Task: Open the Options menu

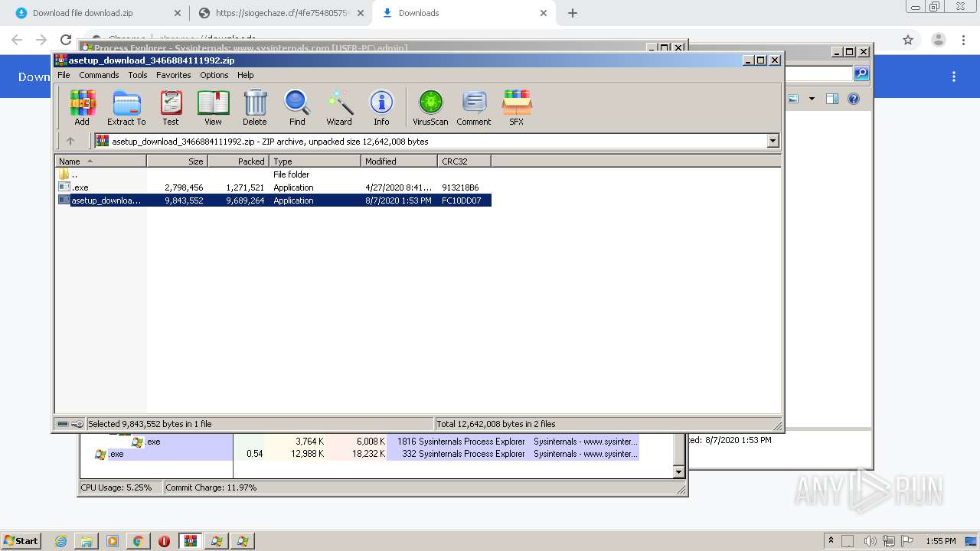Action: coord(214,75)
